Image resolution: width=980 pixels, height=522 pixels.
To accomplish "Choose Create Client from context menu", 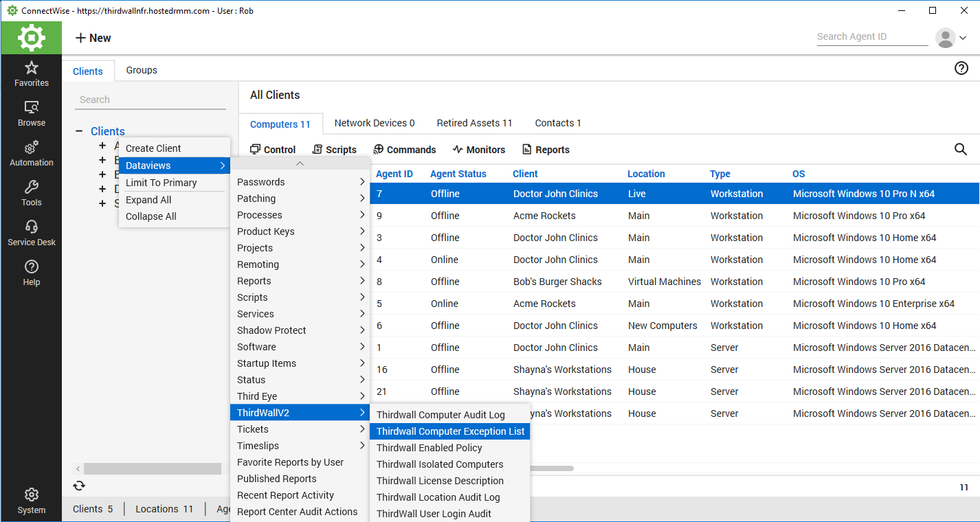I will point(175,148).
